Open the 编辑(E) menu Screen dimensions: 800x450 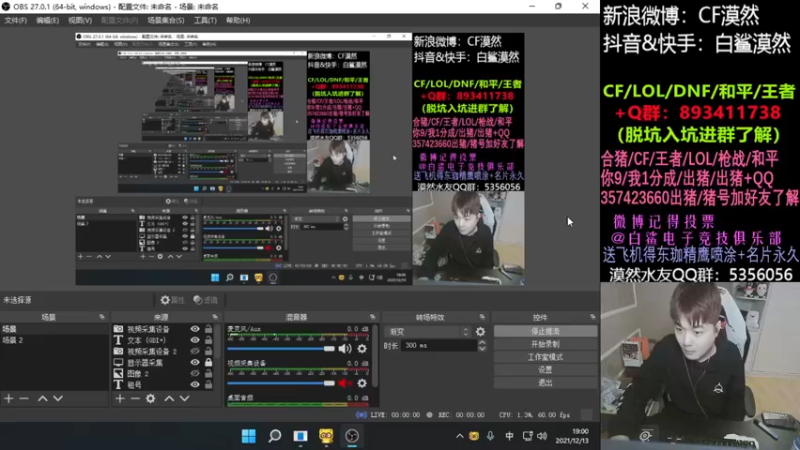[47, 20]
